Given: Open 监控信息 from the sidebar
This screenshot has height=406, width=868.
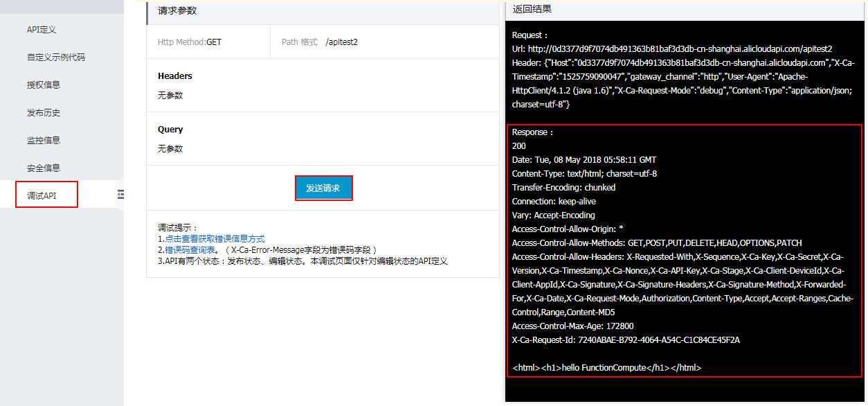Looking at the screenshot, I should pos(44,140).
